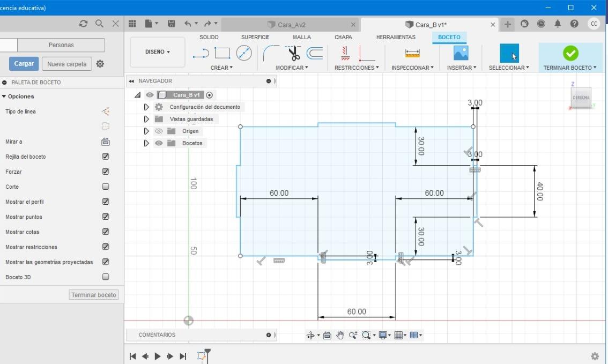Image resolution: width=608 pixels, height=364 pixels.
Task: Toggle Mostrar puntos checkbox
Action: click(x=106, y=217)
